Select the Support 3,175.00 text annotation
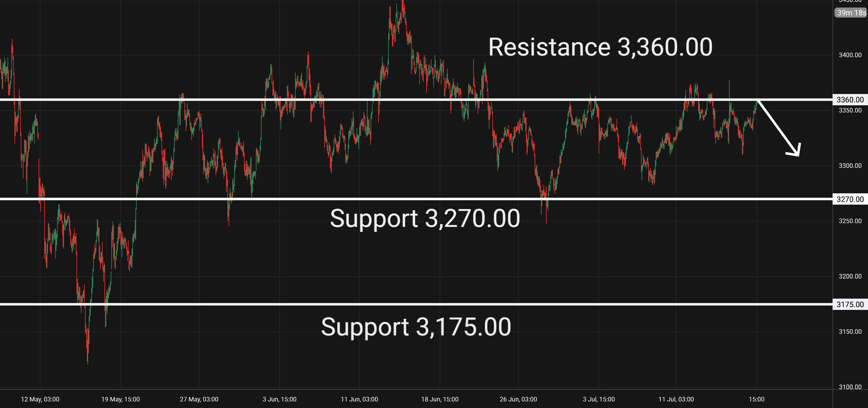Viewport: 868px width, 408px height. pyautogui.click(x=416, y=327)
